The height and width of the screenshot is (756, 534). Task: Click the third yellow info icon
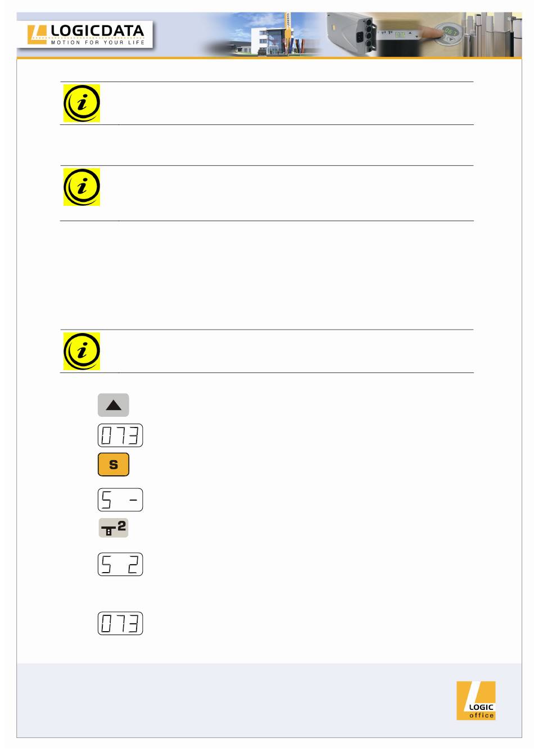point(82,351)
